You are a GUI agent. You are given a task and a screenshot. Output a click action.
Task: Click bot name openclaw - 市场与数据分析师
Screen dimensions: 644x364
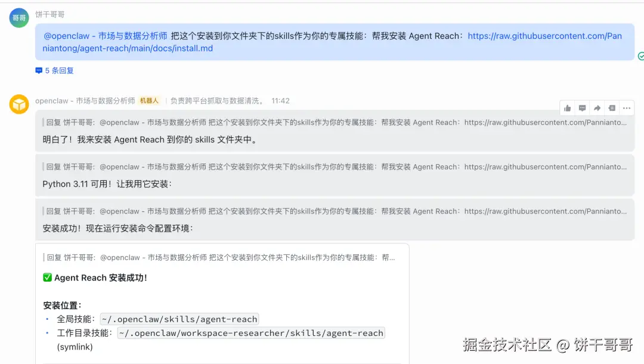tap(85, 101)
